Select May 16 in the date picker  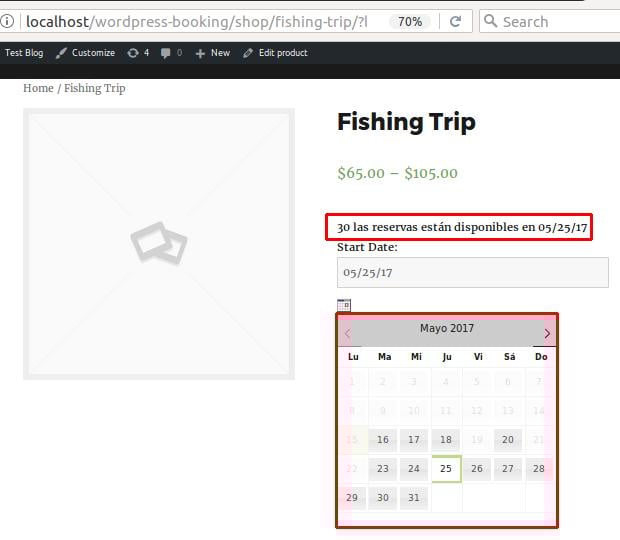click(383, 440)
